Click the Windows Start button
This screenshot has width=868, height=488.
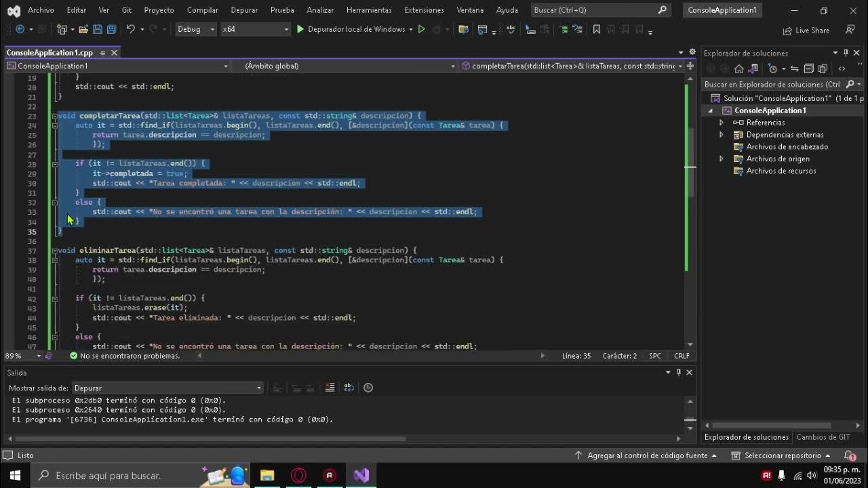tap(15, 475)
